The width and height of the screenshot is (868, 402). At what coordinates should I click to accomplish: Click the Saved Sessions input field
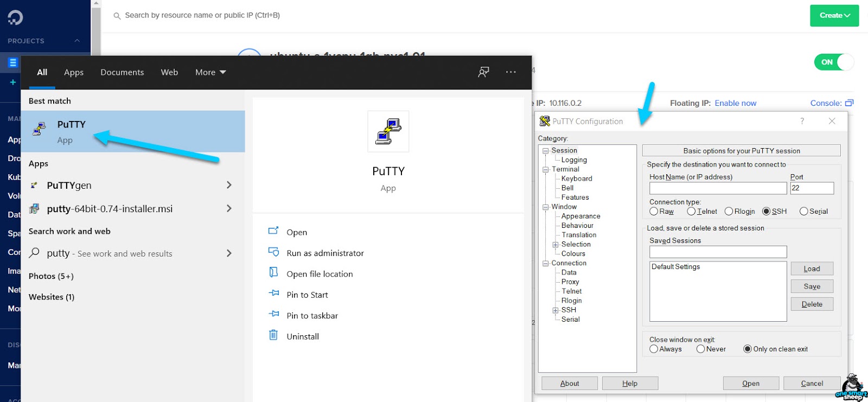tap(718, 252)
